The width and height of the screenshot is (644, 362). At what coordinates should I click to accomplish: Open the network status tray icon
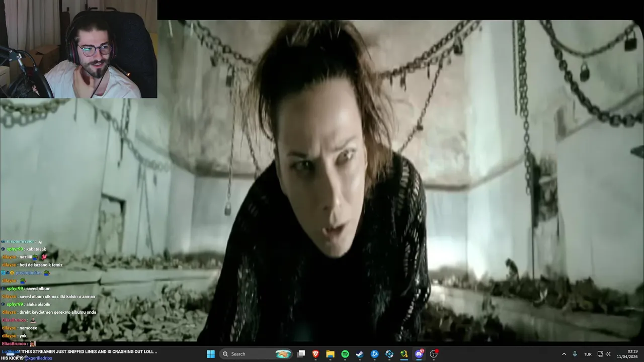(x=600, y=354)
